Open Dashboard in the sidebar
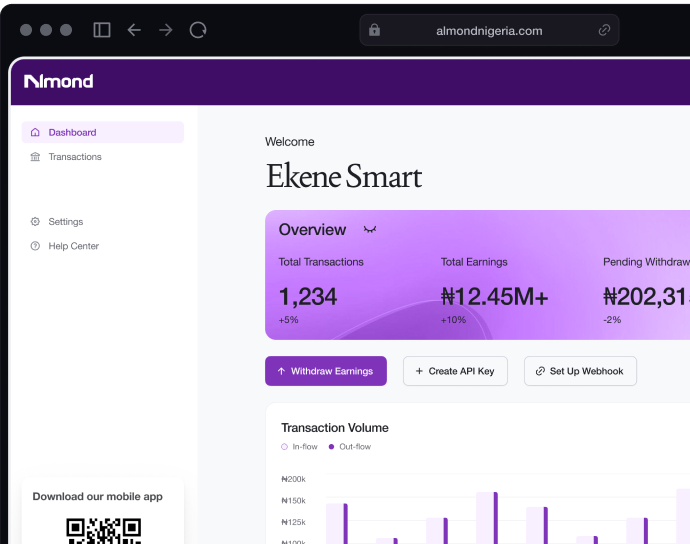 (103, 132)
